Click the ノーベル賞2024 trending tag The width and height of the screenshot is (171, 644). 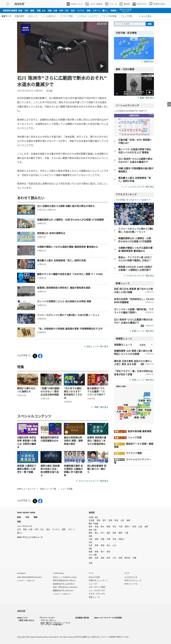(49, 16)
